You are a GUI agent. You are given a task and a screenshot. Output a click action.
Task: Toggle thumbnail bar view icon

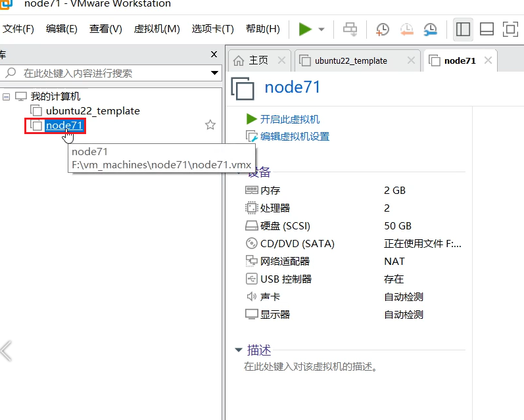coord(487,30)
